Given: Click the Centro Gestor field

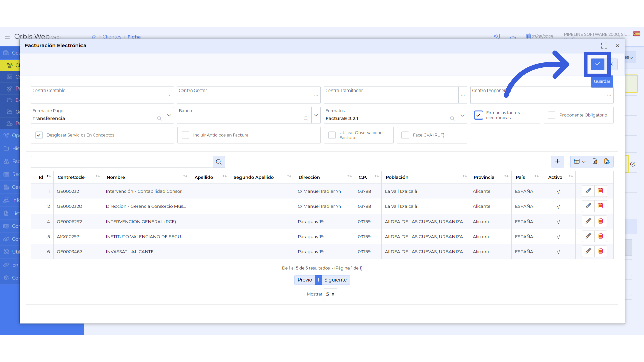Looking at the screenshot, I should pos(245,95).
